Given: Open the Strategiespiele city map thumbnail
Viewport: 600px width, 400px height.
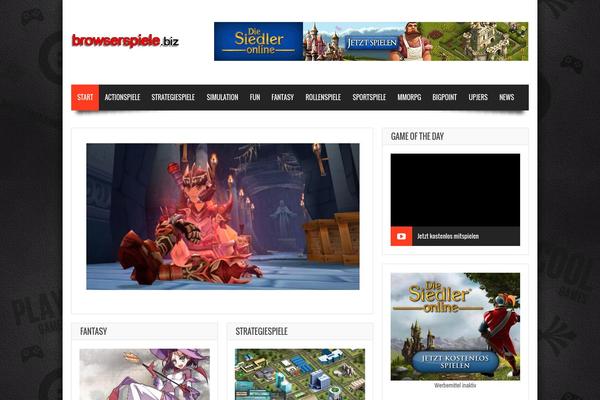Looking at the screenshot, I should coord(300,374).
